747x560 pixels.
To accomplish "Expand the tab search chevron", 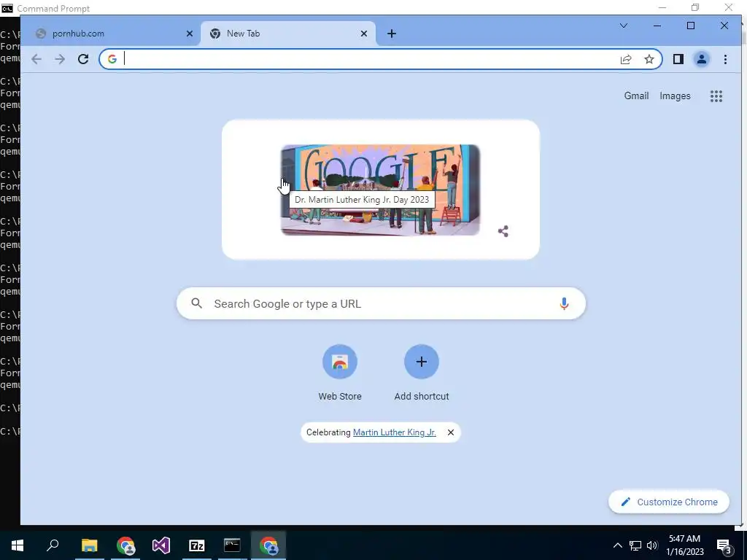I will [624, 26].
